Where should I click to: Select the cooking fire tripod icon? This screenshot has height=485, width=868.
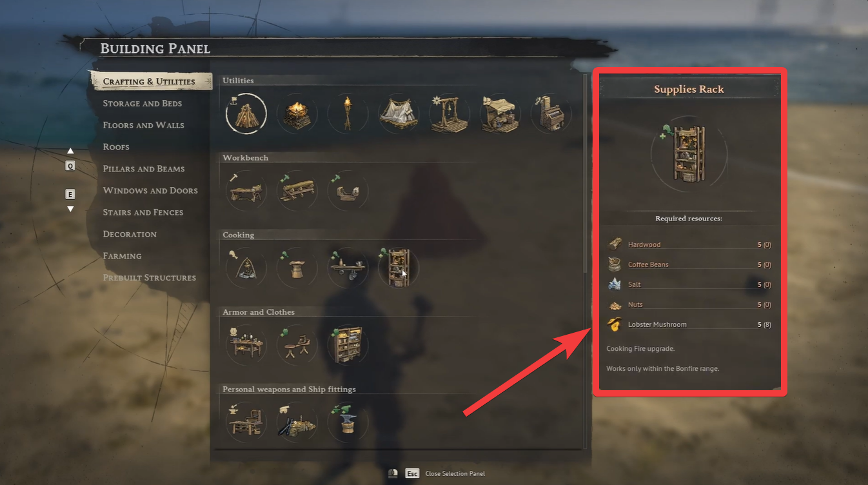[x=246, y=268]
